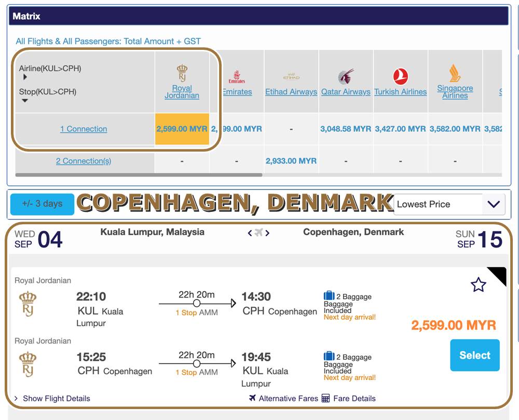This screenshot has height=420, width=519.
Task: Expand the Airline(KUL>CPH) sort arrow
Action: coord(25,77)
